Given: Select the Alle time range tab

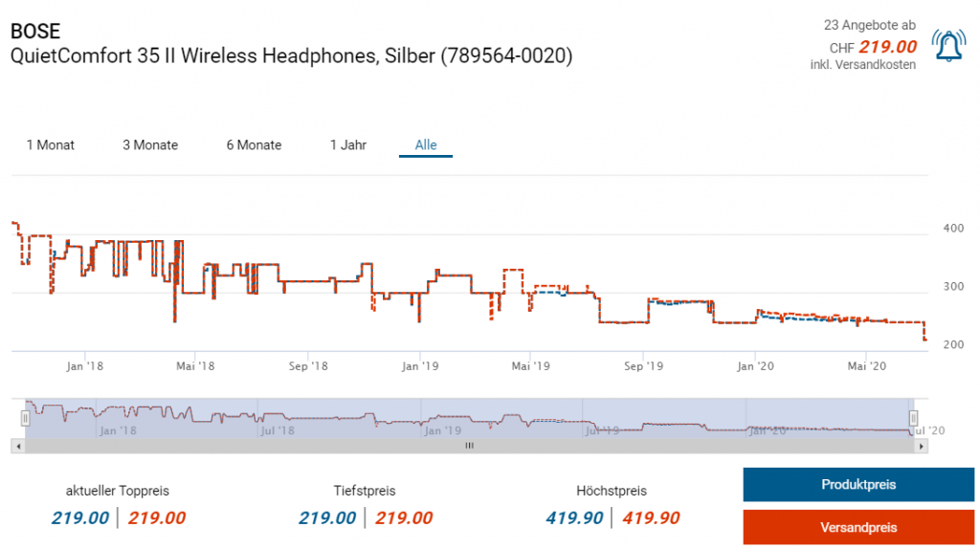Looking at the screenshot, I should (x=426, y=145).
